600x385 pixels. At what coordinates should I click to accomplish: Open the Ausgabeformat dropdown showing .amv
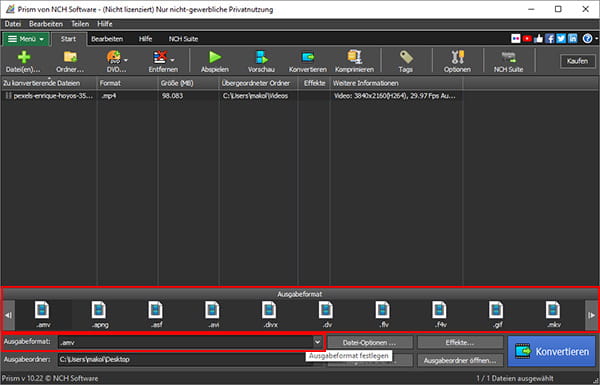[190, 342]
